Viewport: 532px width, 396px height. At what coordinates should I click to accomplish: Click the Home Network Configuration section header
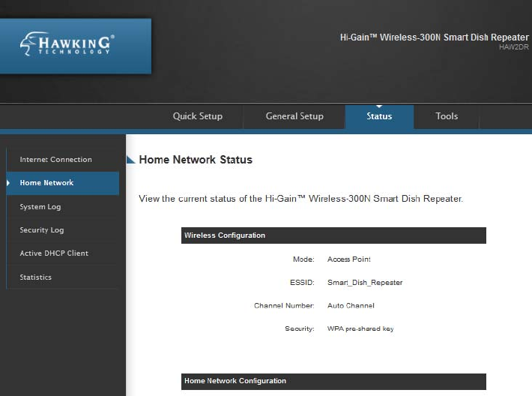(333, 382)
